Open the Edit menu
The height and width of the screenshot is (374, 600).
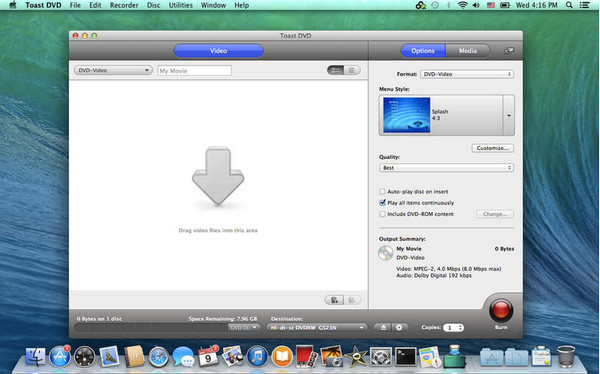coord(95,5)
